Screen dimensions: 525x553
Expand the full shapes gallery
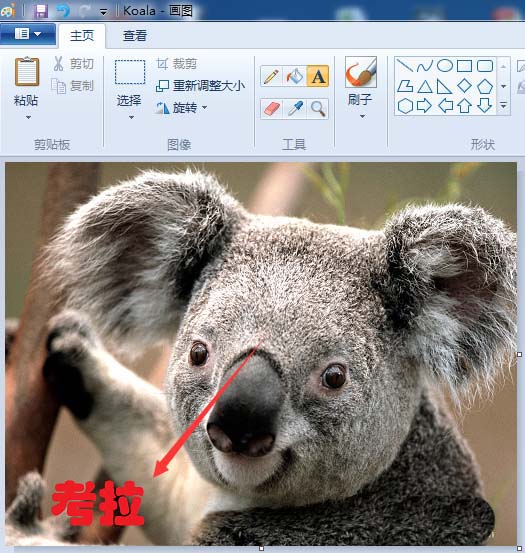pos(503,105)
